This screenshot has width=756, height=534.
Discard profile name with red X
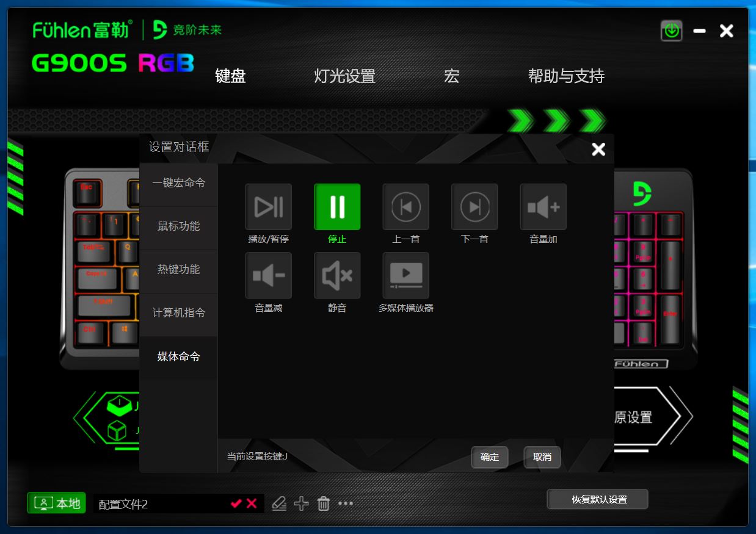point(252,503)
